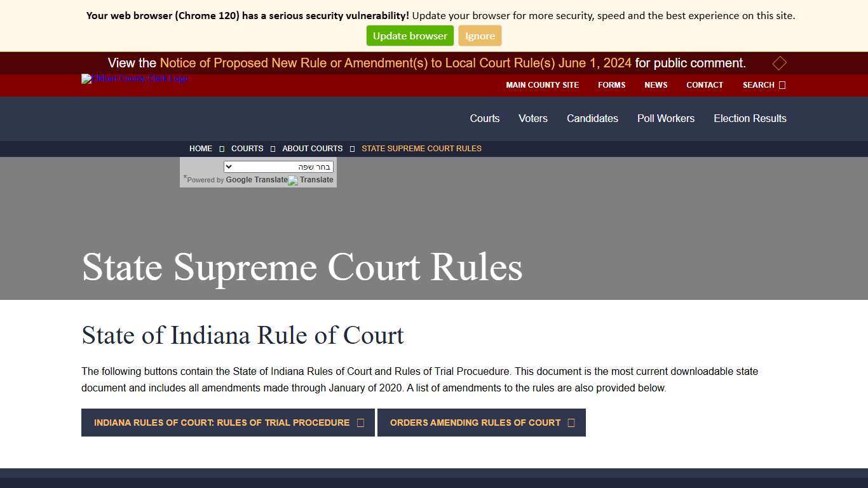Open the FORMS page
The width and height of the screenshot is (868, 488).
tap(611, 85)
